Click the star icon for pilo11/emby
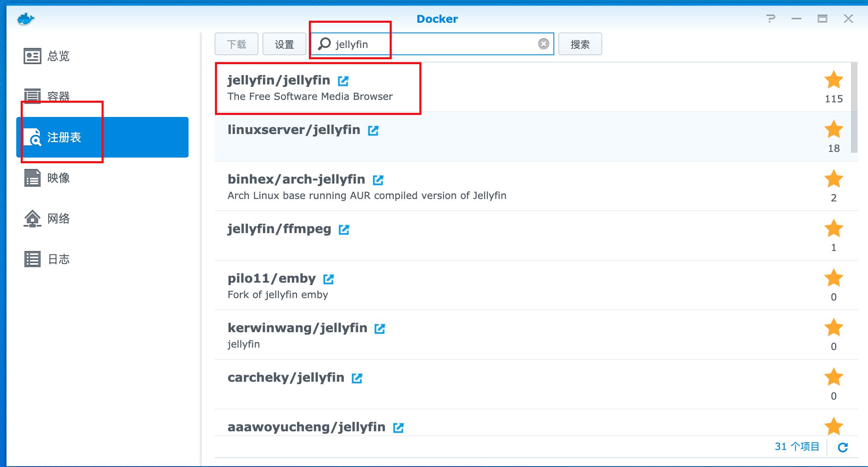868x467 pixels. (834, 278)
